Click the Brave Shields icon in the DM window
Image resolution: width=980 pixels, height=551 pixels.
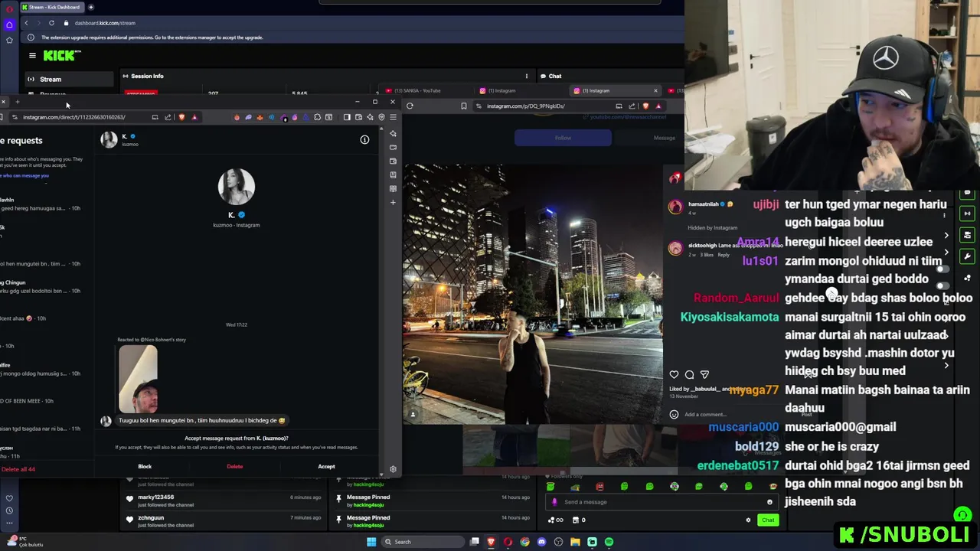click(181, 117)
